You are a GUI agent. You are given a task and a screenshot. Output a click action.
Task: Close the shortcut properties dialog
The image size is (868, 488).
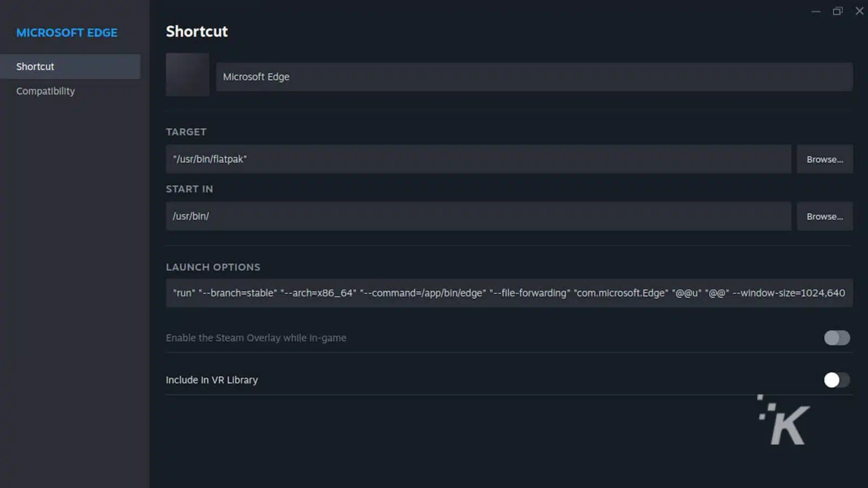tap(859, 11)
